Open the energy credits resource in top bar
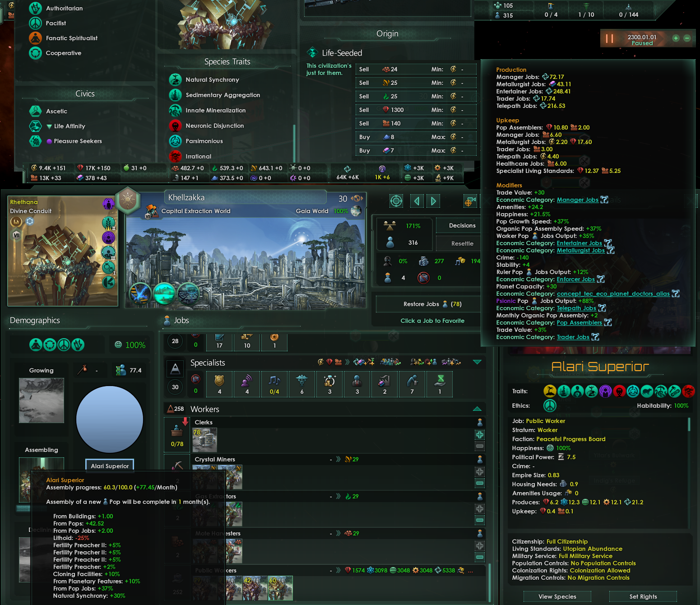The image size is (700, 605). 34,168
